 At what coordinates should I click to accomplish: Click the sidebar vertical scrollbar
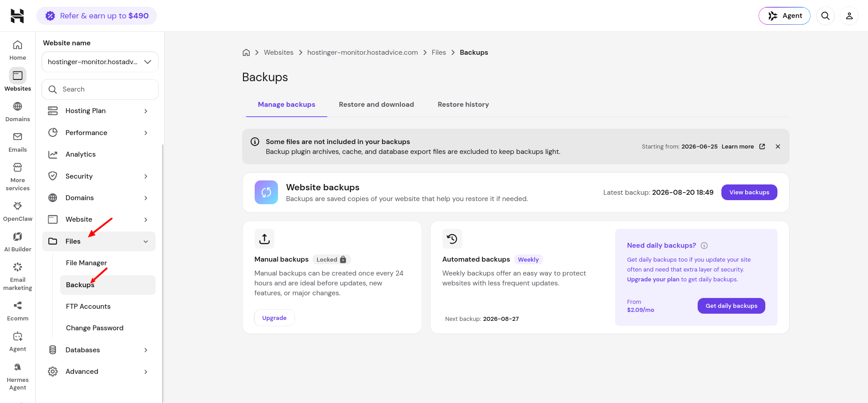(x=162, y=273)
